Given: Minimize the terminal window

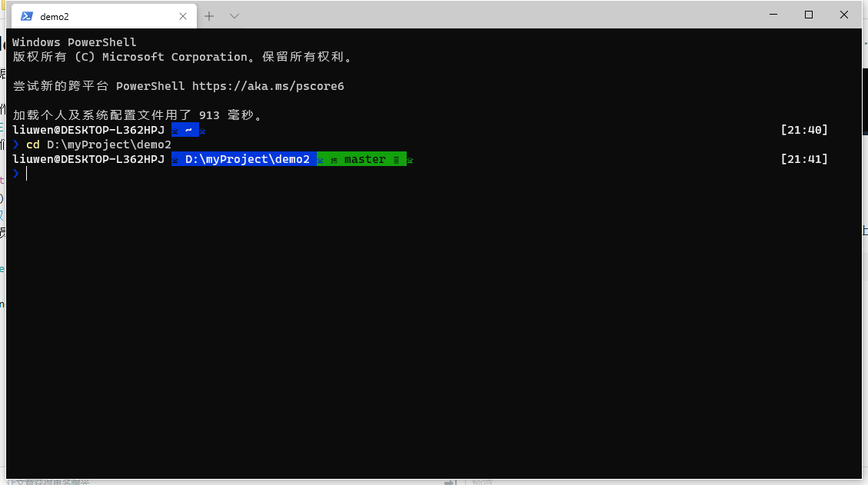Looking at the screenshot, I should click(x=773, y=15).
